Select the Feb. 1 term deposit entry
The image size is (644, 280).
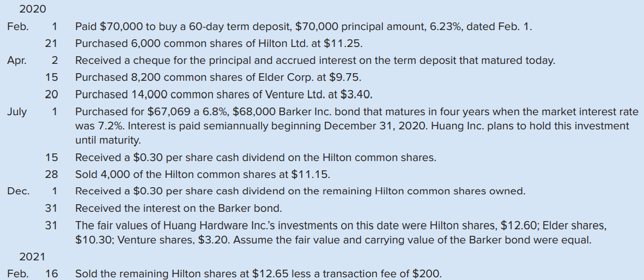tap(303, 27)
